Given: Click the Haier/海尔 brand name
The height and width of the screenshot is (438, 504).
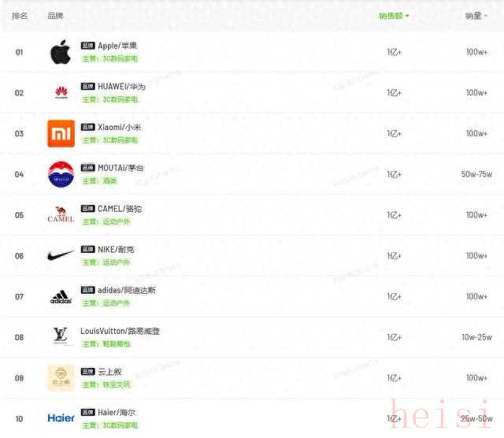Looking at the screenshot, I should pos(117,412).
